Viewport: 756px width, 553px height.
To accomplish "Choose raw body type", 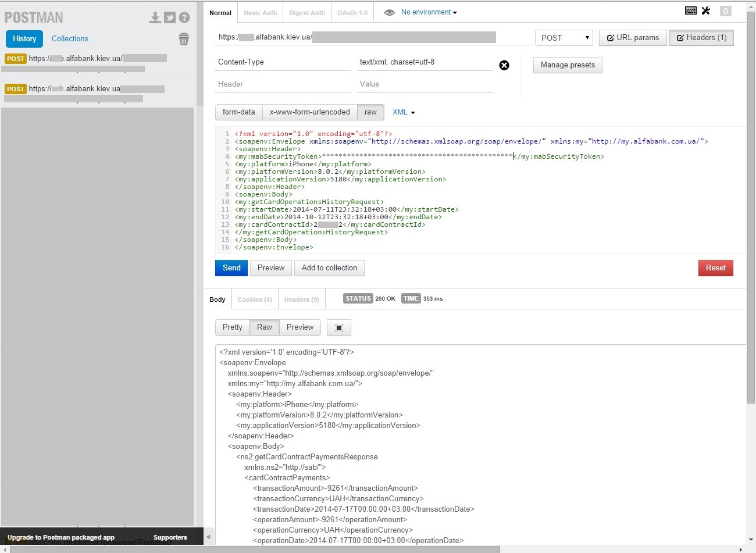I will [x=371, y=112].
